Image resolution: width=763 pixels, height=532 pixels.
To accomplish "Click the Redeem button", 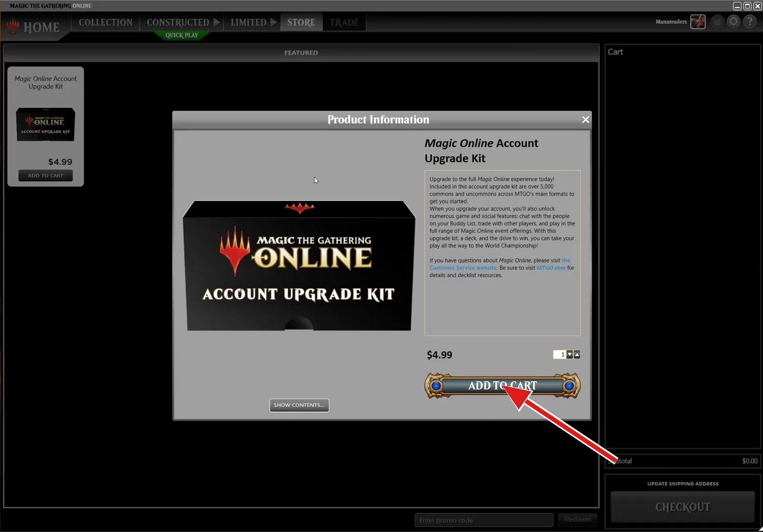I will point(577,519).
